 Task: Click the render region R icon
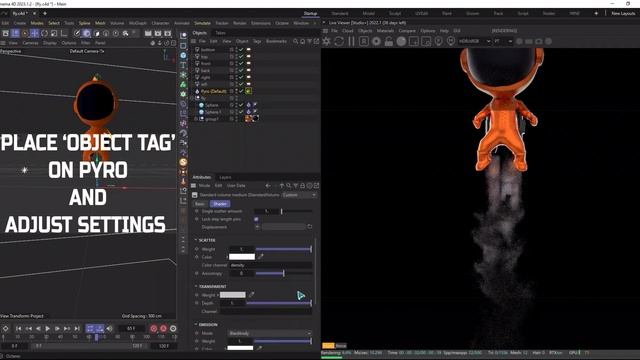click(x=364, y=41)
